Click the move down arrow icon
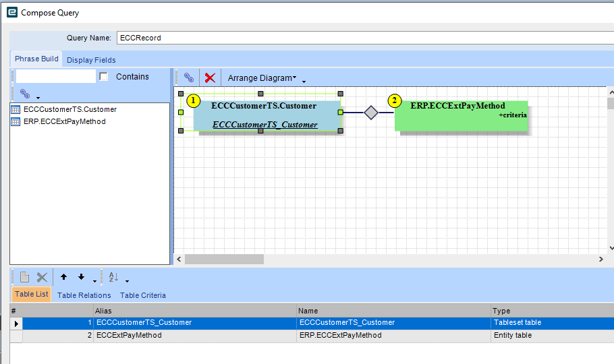Screen dimensions: 614x364 [x=81, y=277]
